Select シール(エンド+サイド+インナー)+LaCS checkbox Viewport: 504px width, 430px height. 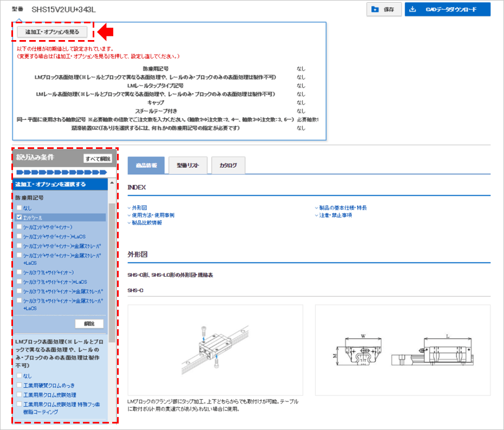[20, 237]
